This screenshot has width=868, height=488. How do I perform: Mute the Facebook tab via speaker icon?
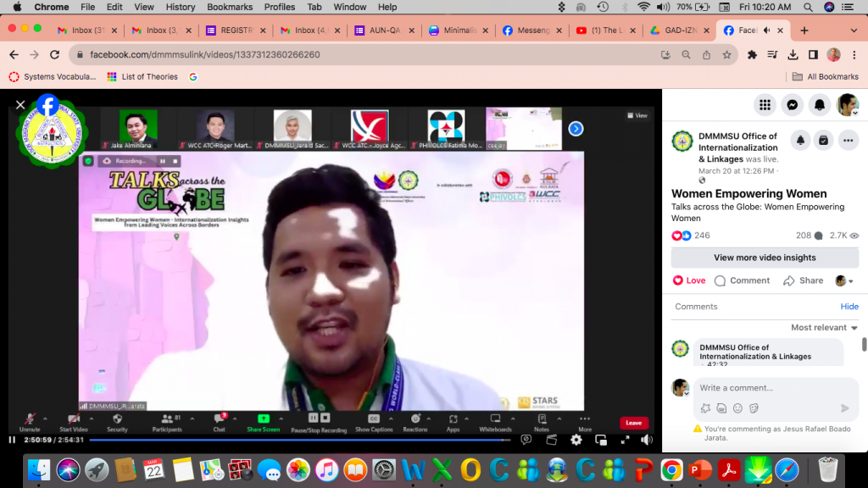point(767,30)
